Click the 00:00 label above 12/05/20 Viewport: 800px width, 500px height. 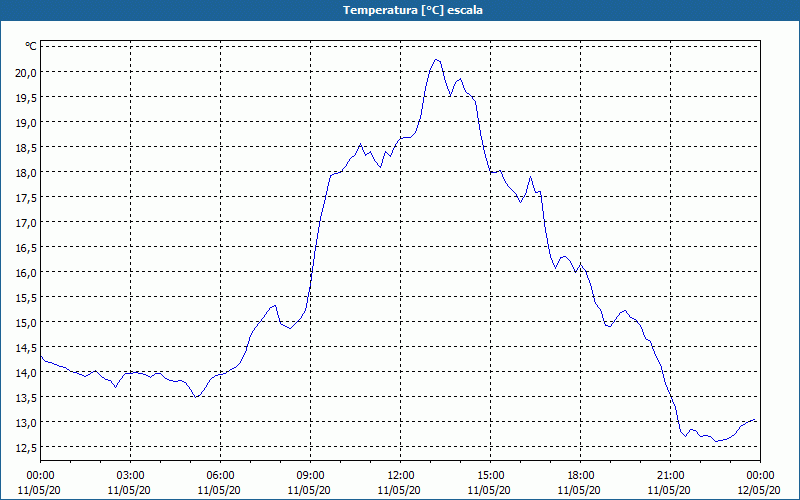coord(760,475)
